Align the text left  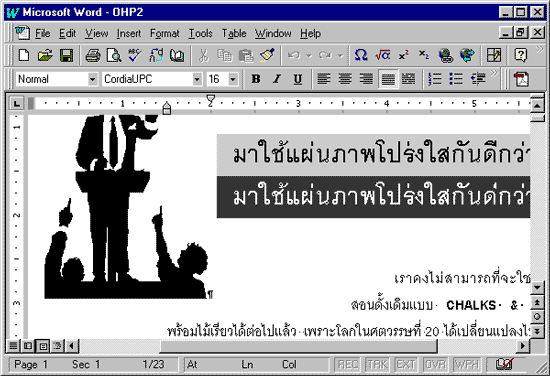tap(323, 79)
